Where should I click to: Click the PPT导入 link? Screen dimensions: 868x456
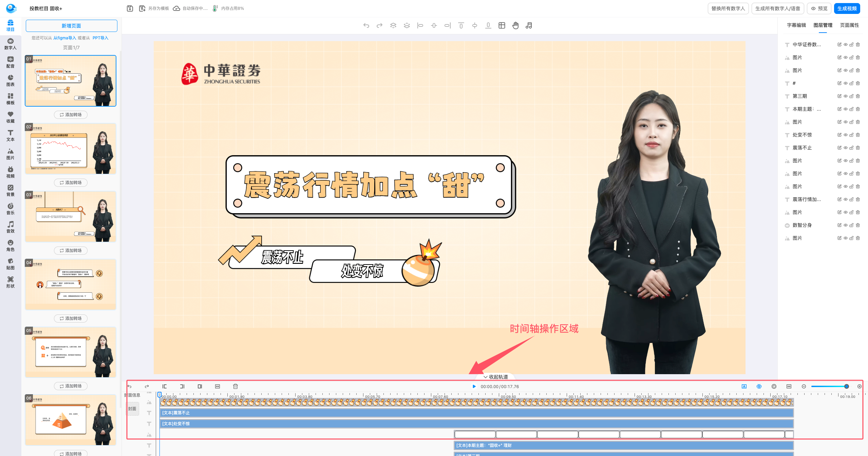pos(100,38)
